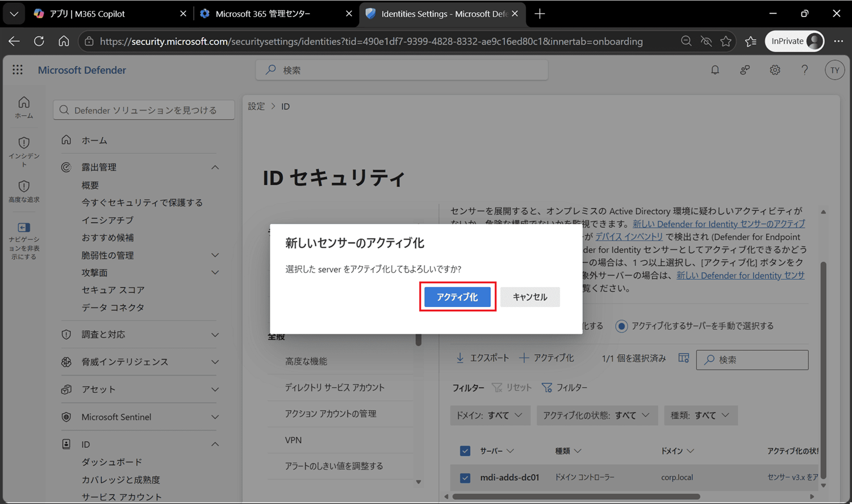Viewport: 852px width, 504px height.
Task: Reload the page with refresh icon
Action: coord(39,41)
